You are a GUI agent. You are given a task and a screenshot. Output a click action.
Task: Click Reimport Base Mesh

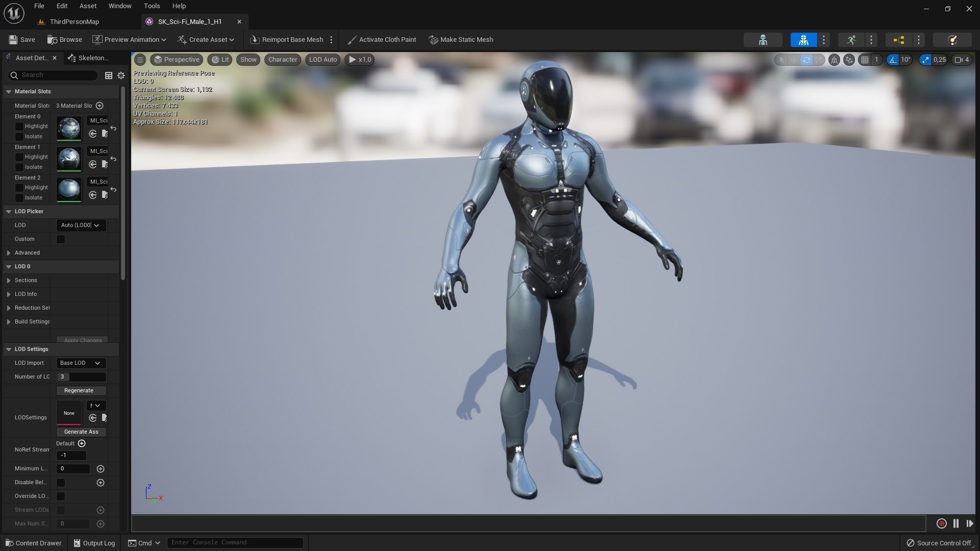[287, 40]
